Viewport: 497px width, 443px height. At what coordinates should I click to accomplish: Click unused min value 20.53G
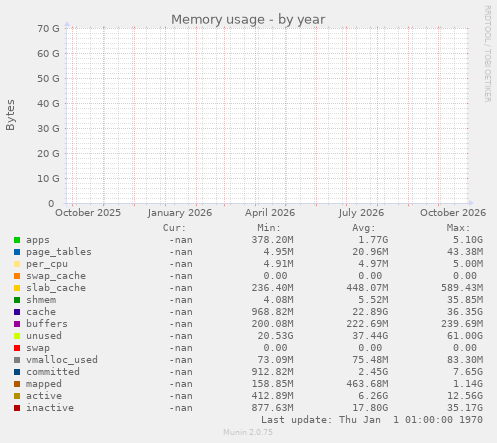275,336
